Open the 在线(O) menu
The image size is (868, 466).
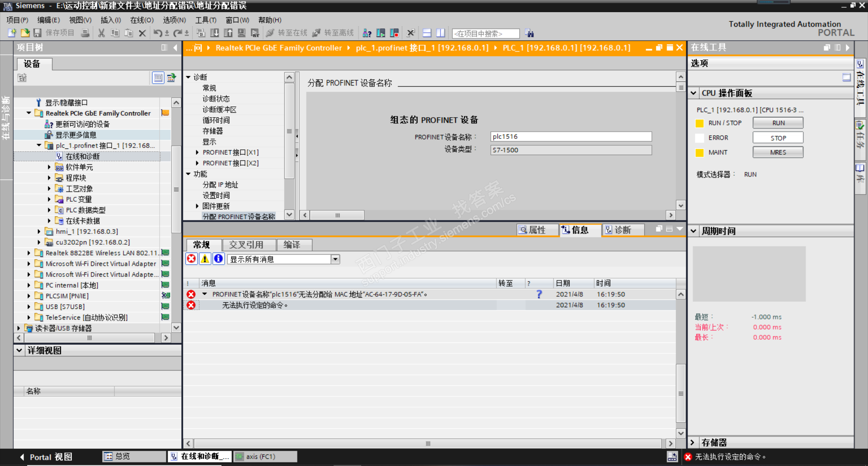pos(142,20)
